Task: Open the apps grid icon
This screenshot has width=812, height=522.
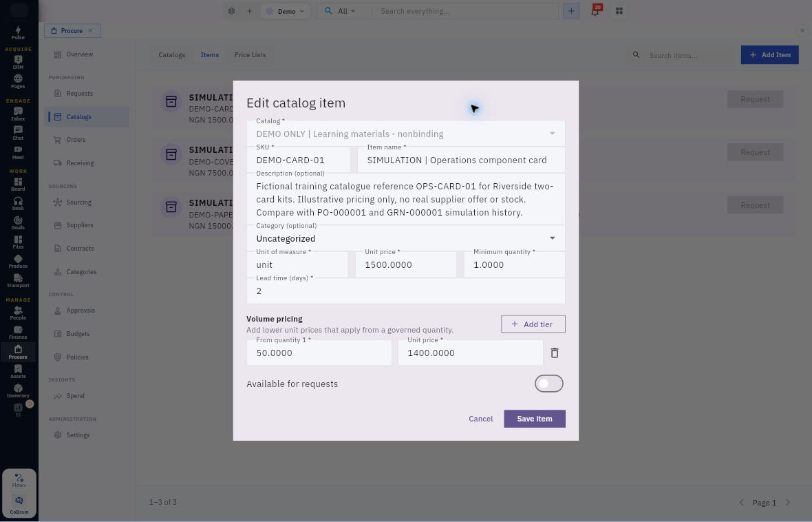Action: [x=619, y=11]
